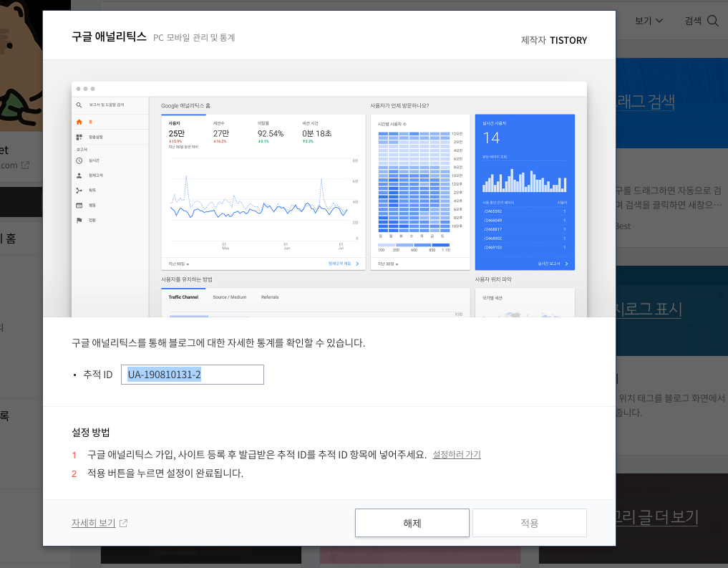
Task: Click the 리 글 더 보기 link in the background page
Action: pos(656,517)
